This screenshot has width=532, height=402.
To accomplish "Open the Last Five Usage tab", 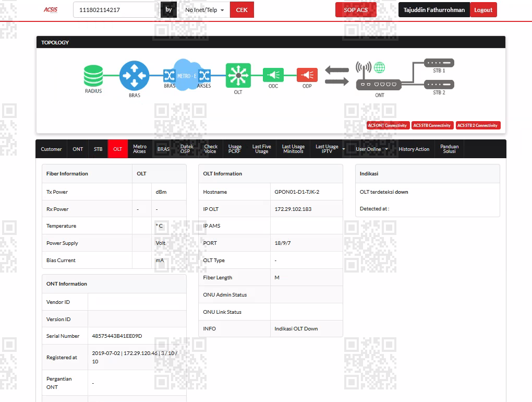I will (x=262, y=149).
